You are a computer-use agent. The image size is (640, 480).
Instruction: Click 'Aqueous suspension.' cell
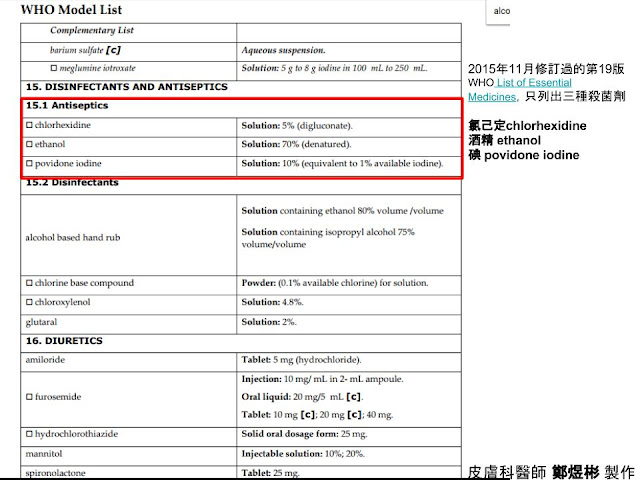(x=349, y=52)
